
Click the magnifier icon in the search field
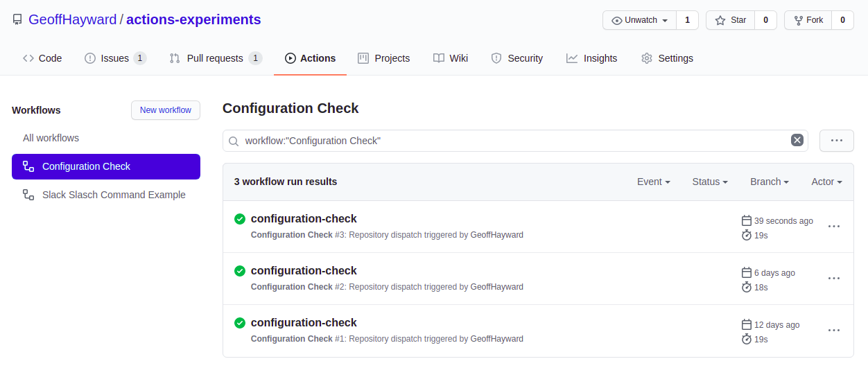point(234,141)
